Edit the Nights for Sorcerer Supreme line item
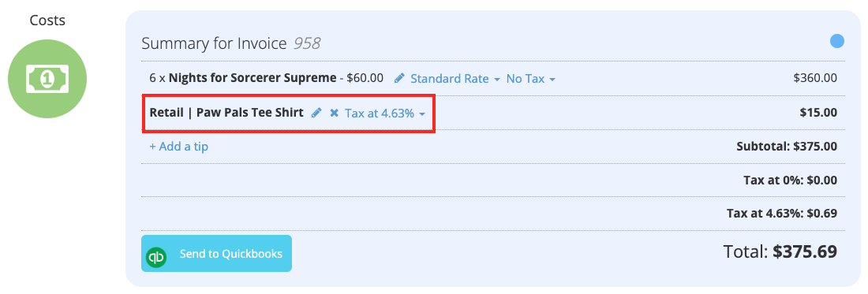 [x=399, y=79]
